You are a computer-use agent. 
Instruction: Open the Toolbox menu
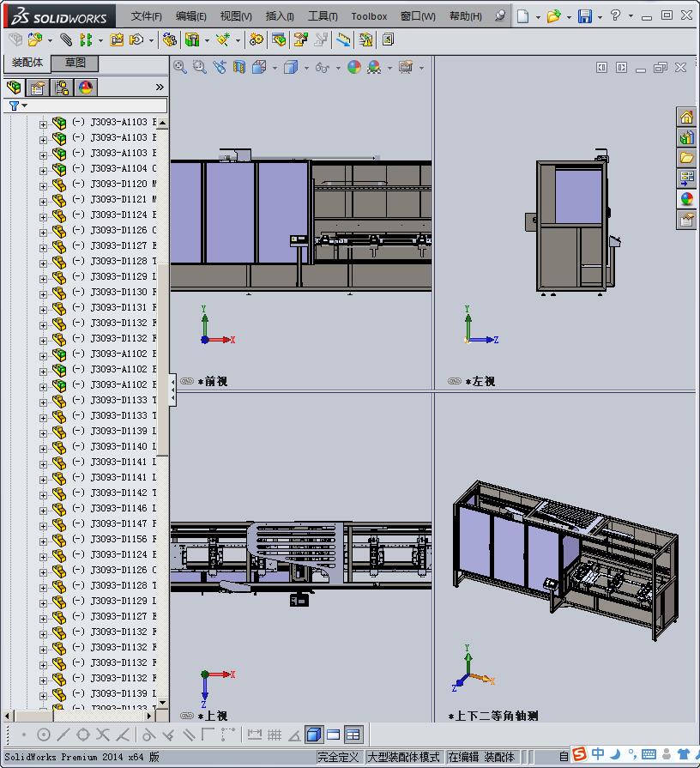click(x=369, y=16)
